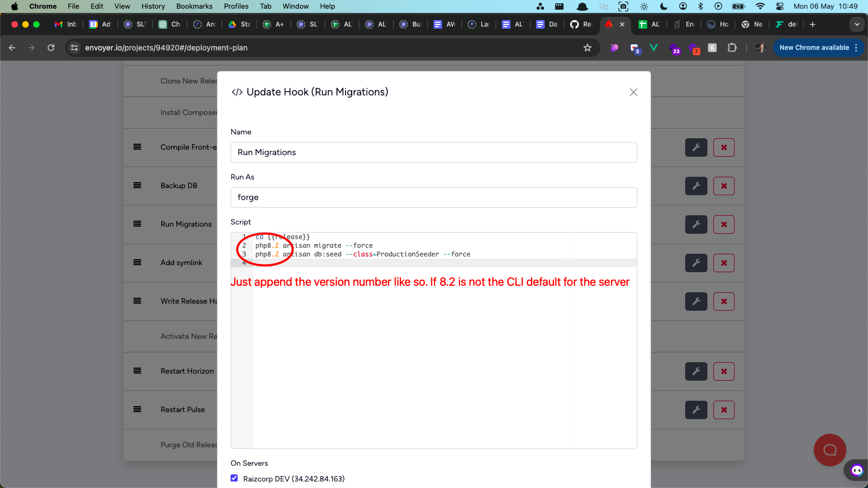Open wrench edit for Compile Front-end hook
Screen dimensions: 868x488
(696, 147)
